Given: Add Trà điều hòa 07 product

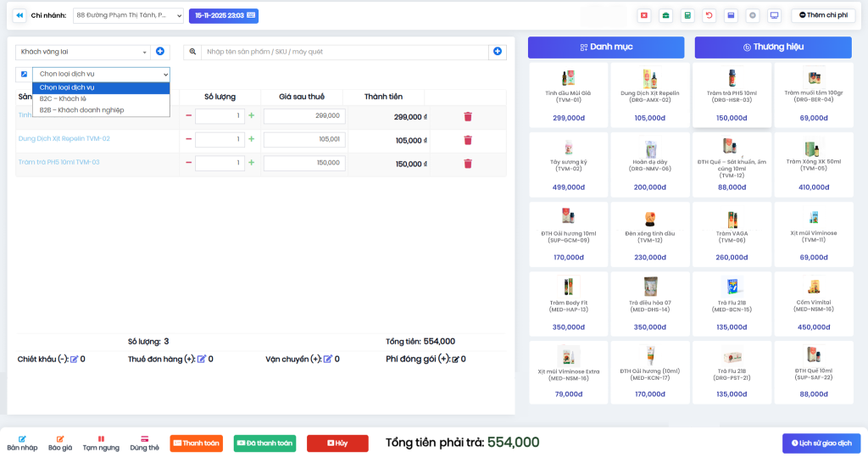Looking at the screenshot, I should pos(650,304).
